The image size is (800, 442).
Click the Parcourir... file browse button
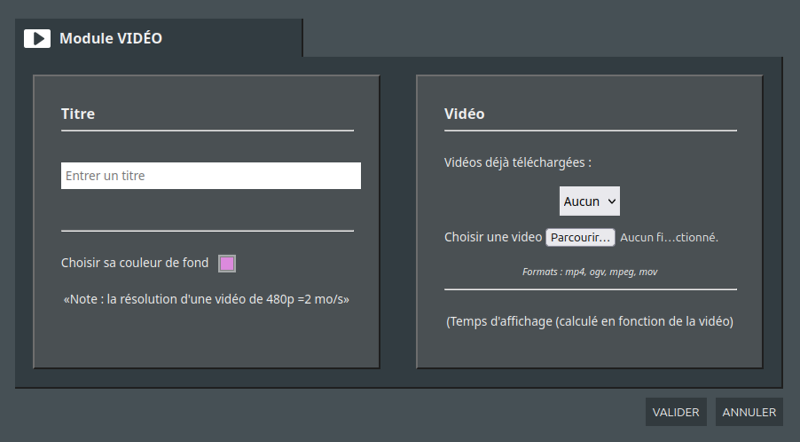click(x=580, y=237)
